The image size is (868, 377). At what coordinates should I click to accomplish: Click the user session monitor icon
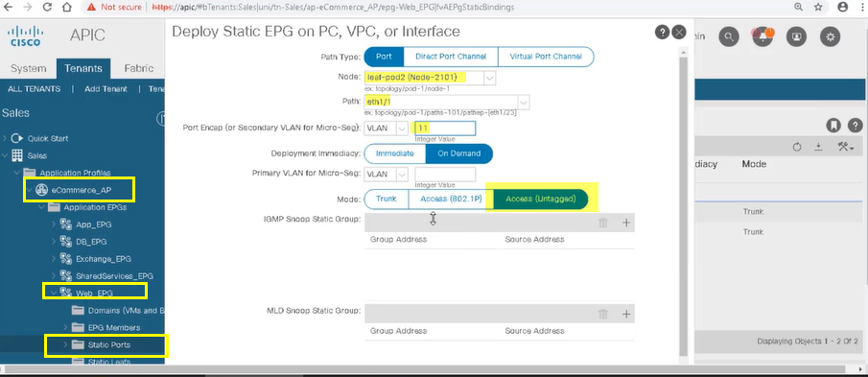pyautogui.click(x=797, y=37)
